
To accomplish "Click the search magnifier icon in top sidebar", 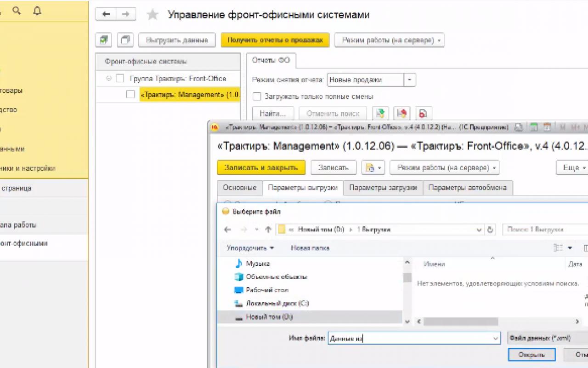I will (17, 11).
